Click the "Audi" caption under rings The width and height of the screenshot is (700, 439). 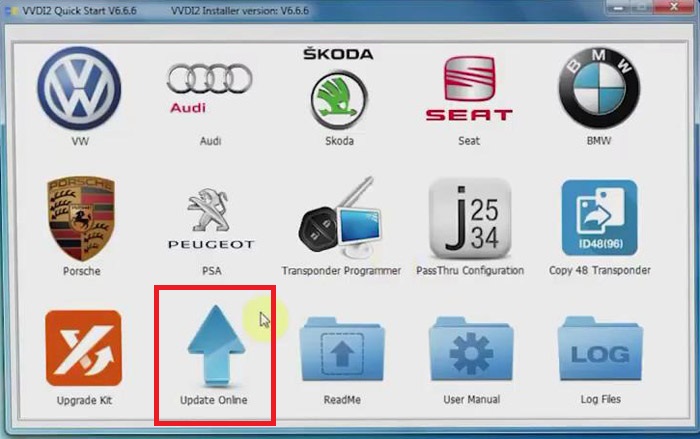pos(210,141)
